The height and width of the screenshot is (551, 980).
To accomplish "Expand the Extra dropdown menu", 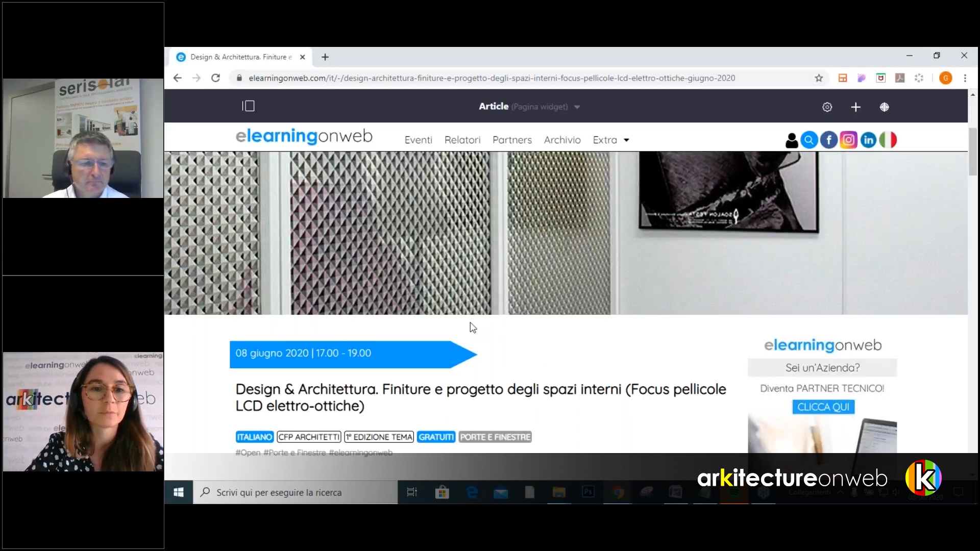I will click(x=611, y=140).
